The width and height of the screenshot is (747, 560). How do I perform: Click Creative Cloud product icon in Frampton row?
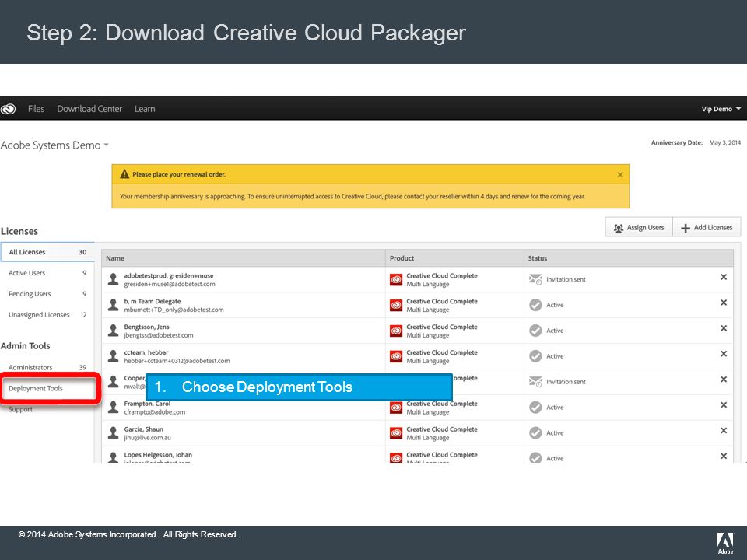coord(396,408)
